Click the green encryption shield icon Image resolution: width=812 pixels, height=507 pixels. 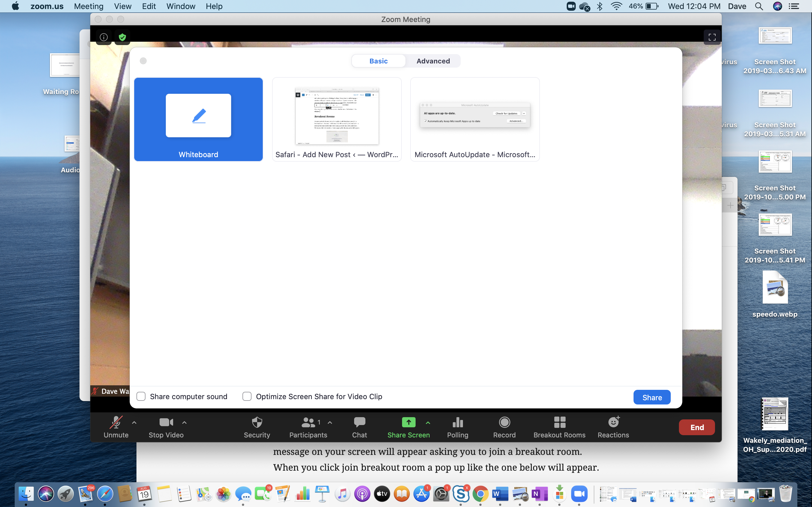pyautogui.click(x=122, y=37)
